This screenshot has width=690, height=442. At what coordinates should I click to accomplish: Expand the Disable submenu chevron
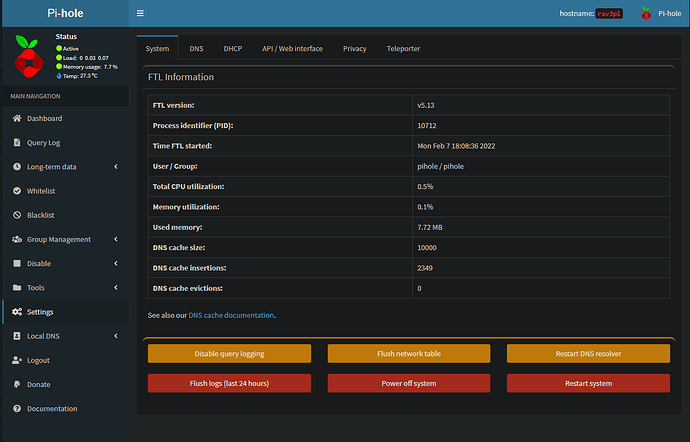[x=116, y=263]
